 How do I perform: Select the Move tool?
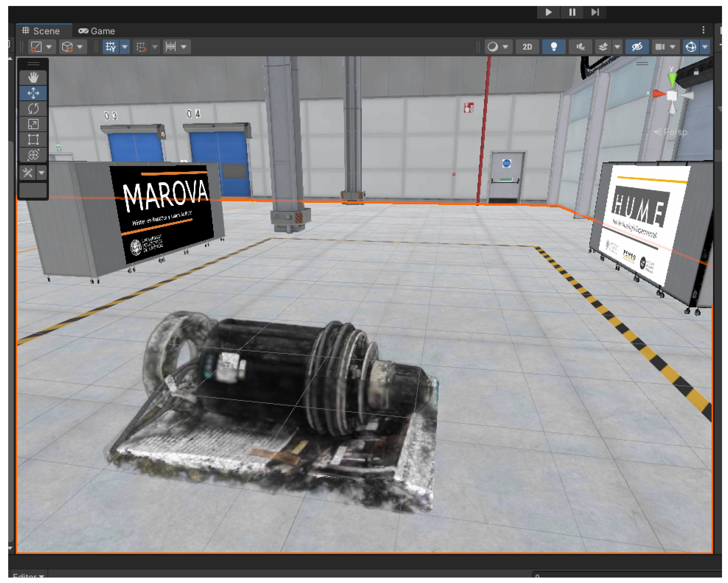(33, 93)
